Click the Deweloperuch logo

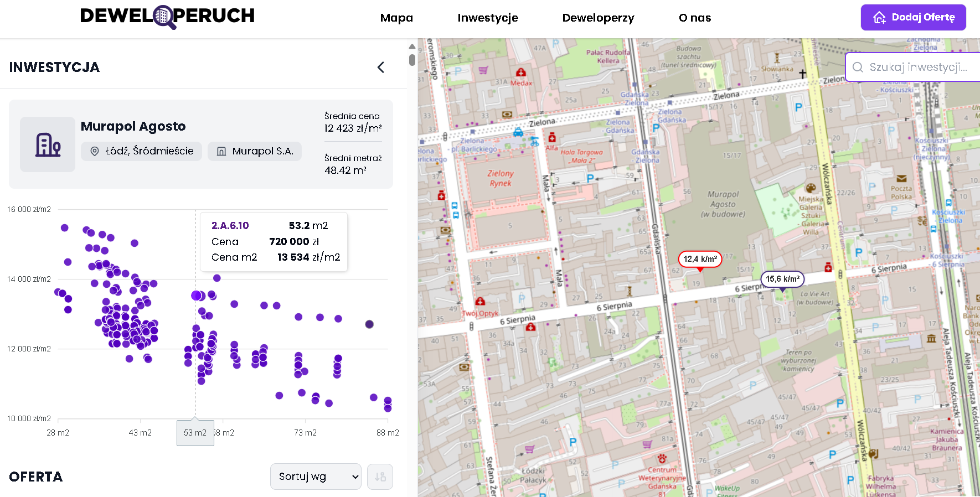click(x=167, y=17)
